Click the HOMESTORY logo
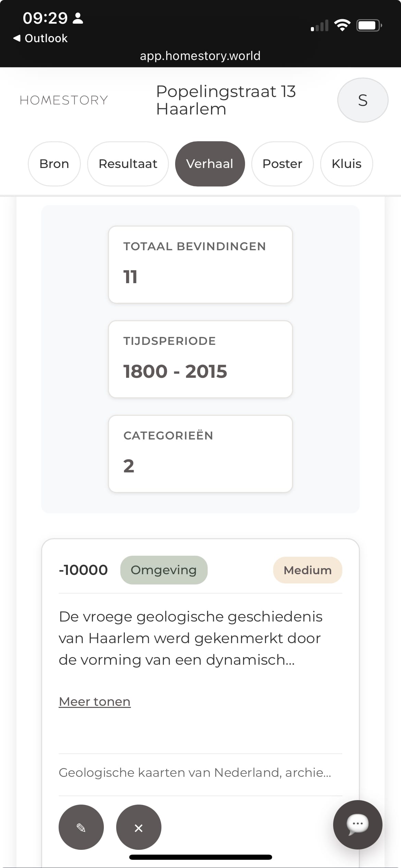 click(64, 100)
